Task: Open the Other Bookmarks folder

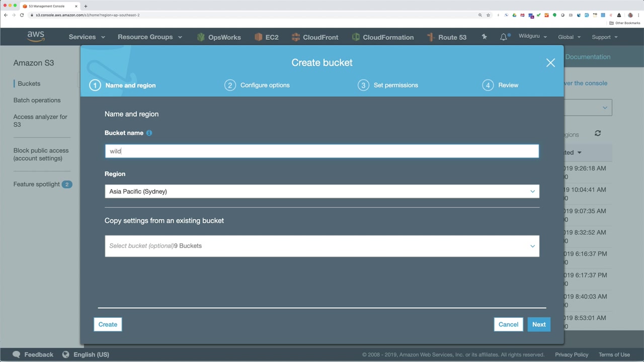Action: [x=625, y=23]
